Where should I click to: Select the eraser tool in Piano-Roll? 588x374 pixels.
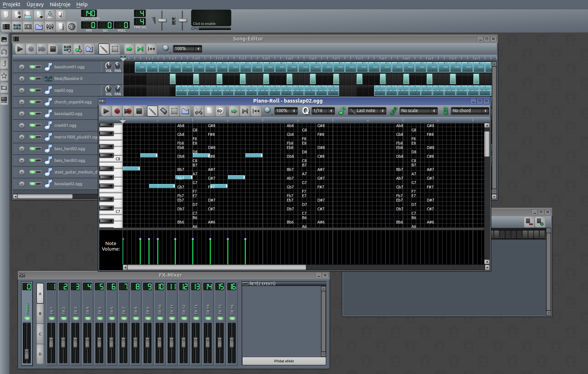pos(163,111)
